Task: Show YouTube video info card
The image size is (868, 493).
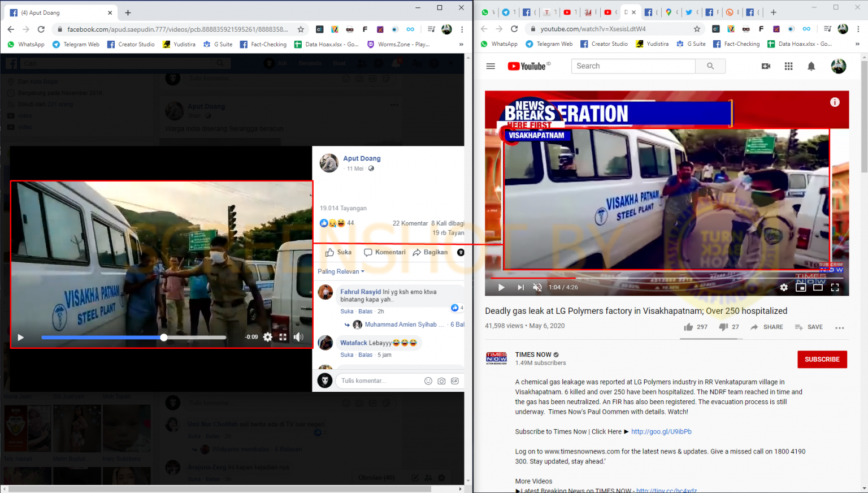Action: tap(835, 102)
